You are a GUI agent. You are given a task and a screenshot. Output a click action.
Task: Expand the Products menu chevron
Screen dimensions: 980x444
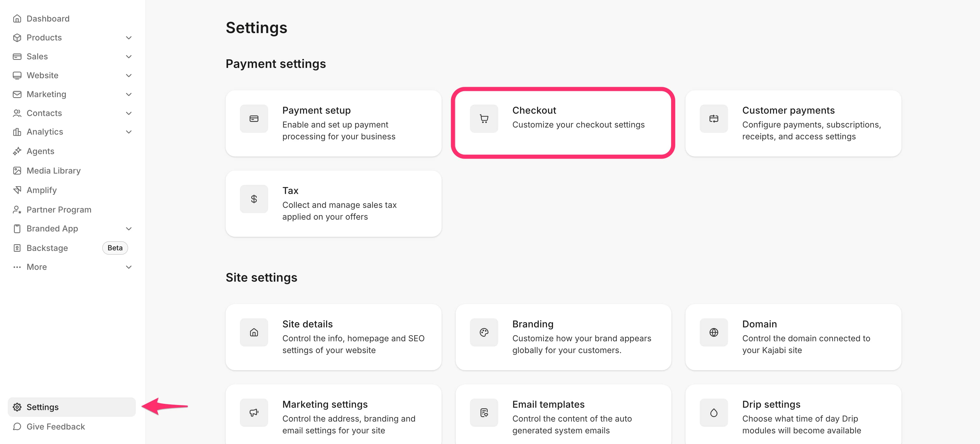click(128, 37)
